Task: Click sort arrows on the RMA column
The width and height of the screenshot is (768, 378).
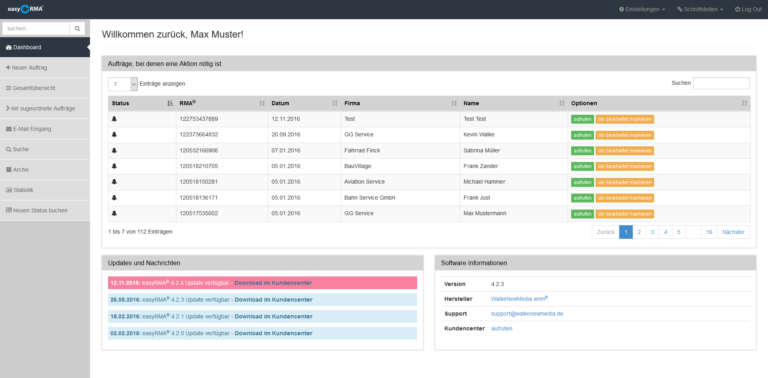Action: pyautogui.click(x=262, y=103)
